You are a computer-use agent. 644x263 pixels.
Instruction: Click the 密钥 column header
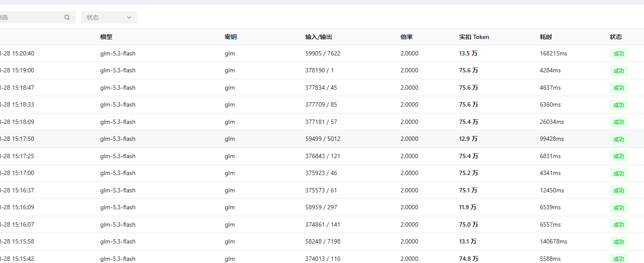coord(231,37)
